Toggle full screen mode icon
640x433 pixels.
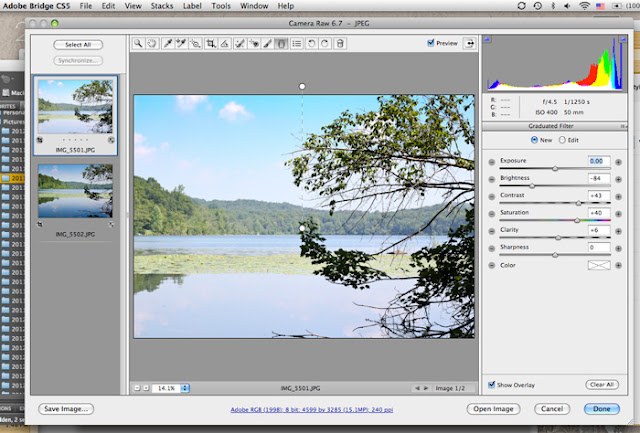[x=470, y=43]
